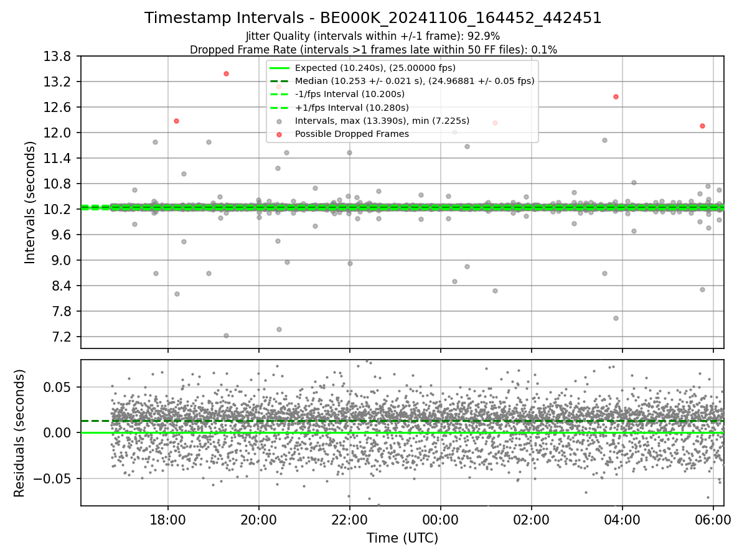The width and height of the screenshot is (747, 560).
Task: Click the red dropped-frame point near 06:00
Action: 702,126
